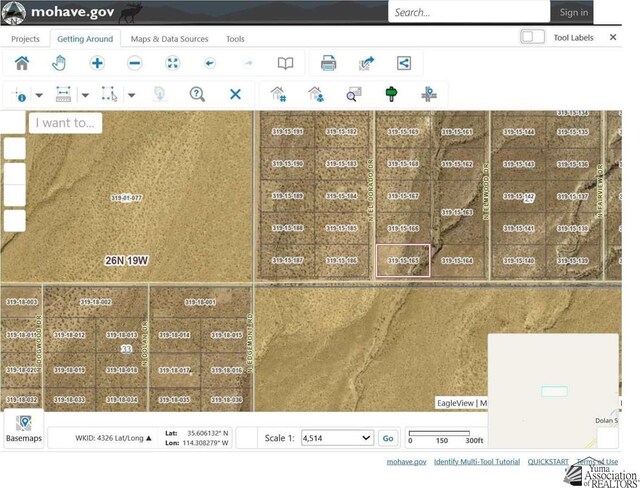Expand the Identify tool dropdown arrow
Screen dimensions: 640x488
[39, 95]
